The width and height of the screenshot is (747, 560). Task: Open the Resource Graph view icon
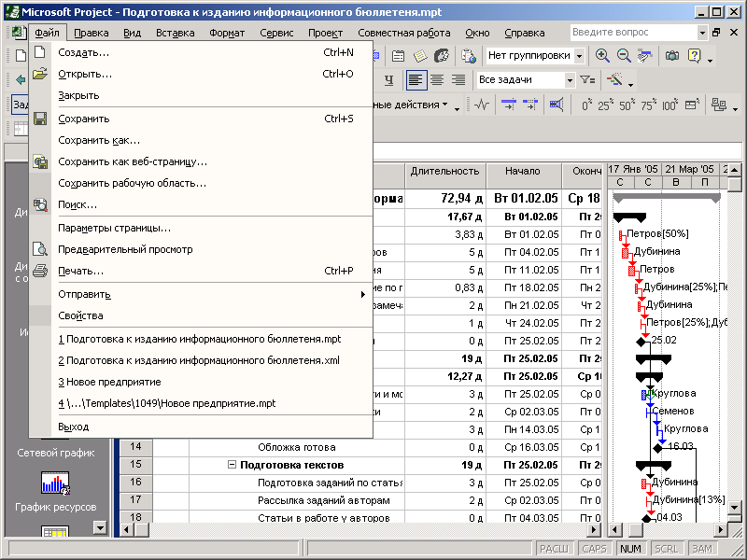point(55,483)
